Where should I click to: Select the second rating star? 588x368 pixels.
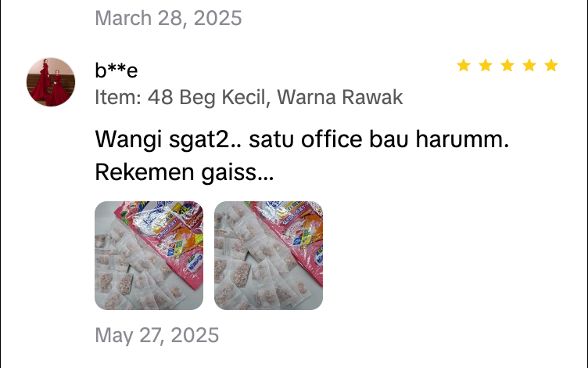click(486, 65)
